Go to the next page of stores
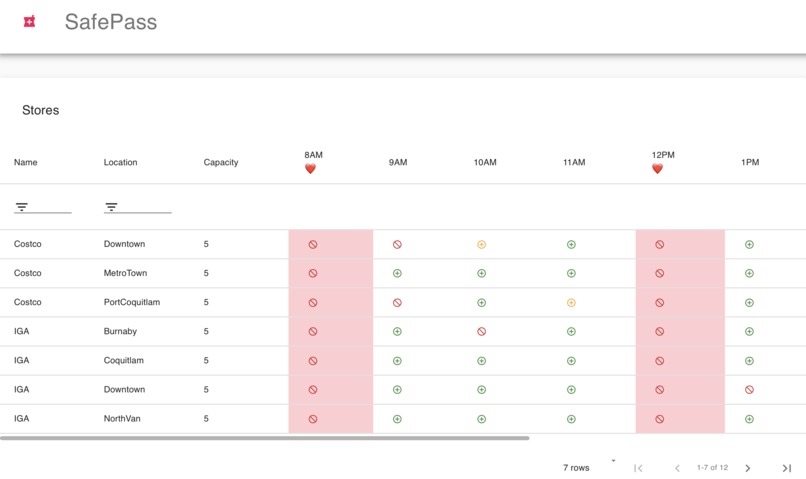The height and width of the screenshot is (479, 806). (x=748, y=468)
